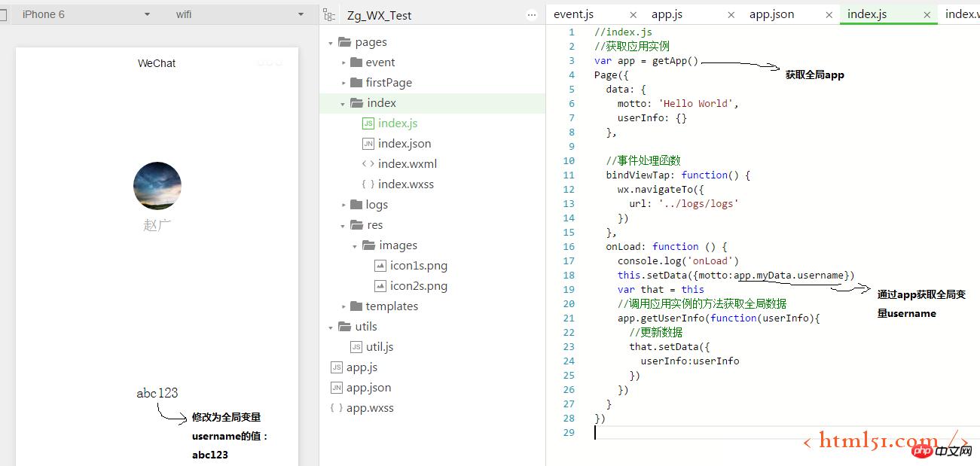
Task: Open the three-dots menu in file panel header
Action: pyautogui.click(x=532, y=15)
